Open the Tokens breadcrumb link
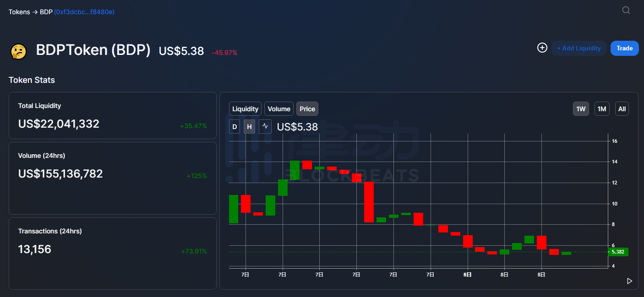Viewport: 644px width, 297px height. pos(20,12)
